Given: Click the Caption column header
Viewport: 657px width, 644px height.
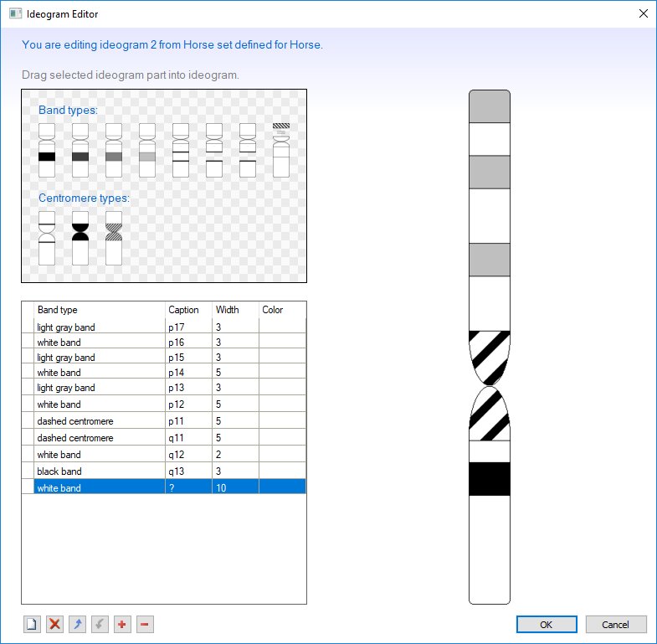Looking at the screenshot, I should 188,310.
